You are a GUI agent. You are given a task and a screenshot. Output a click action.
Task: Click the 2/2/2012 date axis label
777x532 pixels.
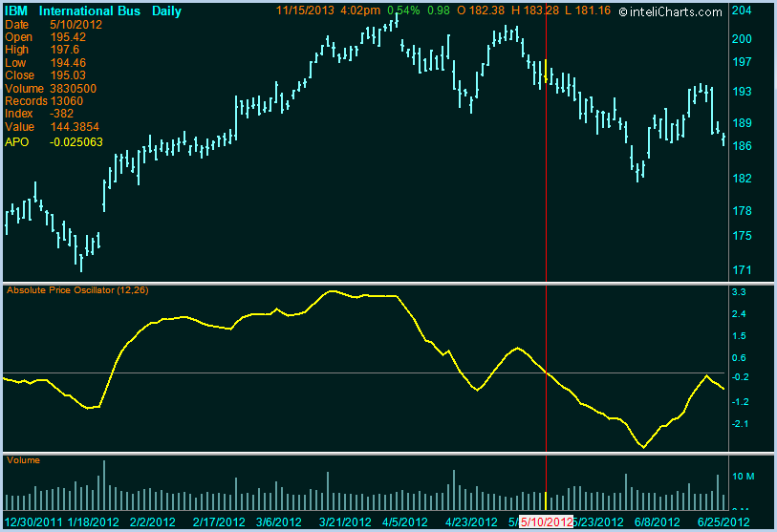[x=153, y=522]
